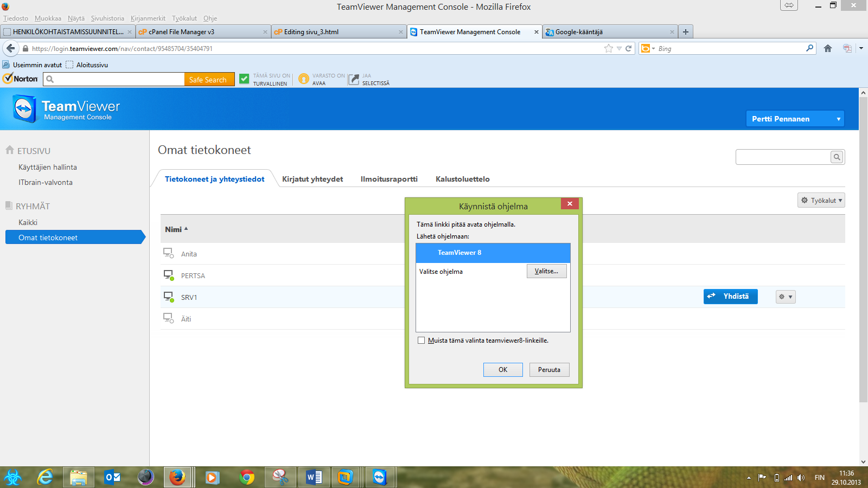This screenshot has height=488, width=868.
Task: Click the Firefox back arrow button
Action: point(11,48)
